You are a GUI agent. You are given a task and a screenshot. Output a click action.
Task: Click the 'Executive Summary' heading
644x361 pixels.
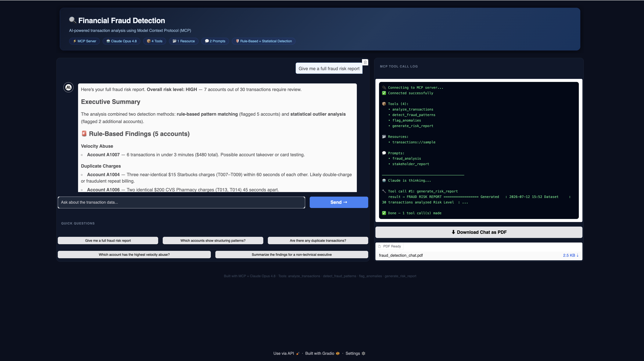110,102
